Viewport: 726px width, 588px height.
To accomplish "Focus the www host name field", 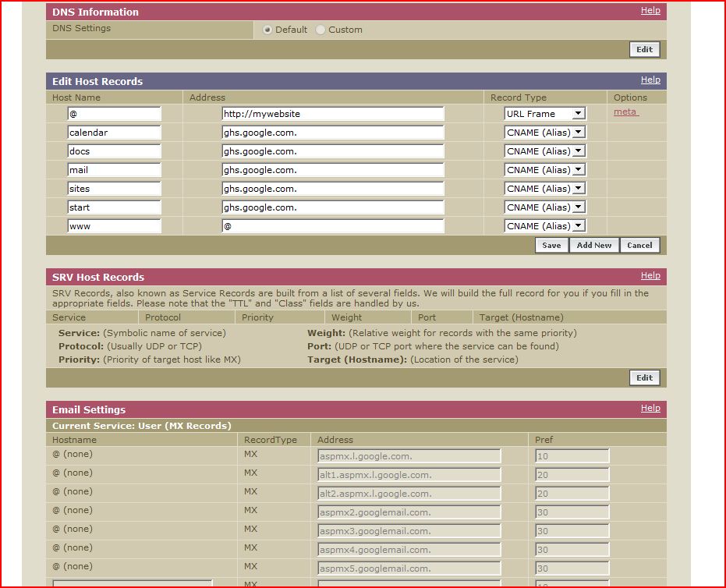I will 115,226.
